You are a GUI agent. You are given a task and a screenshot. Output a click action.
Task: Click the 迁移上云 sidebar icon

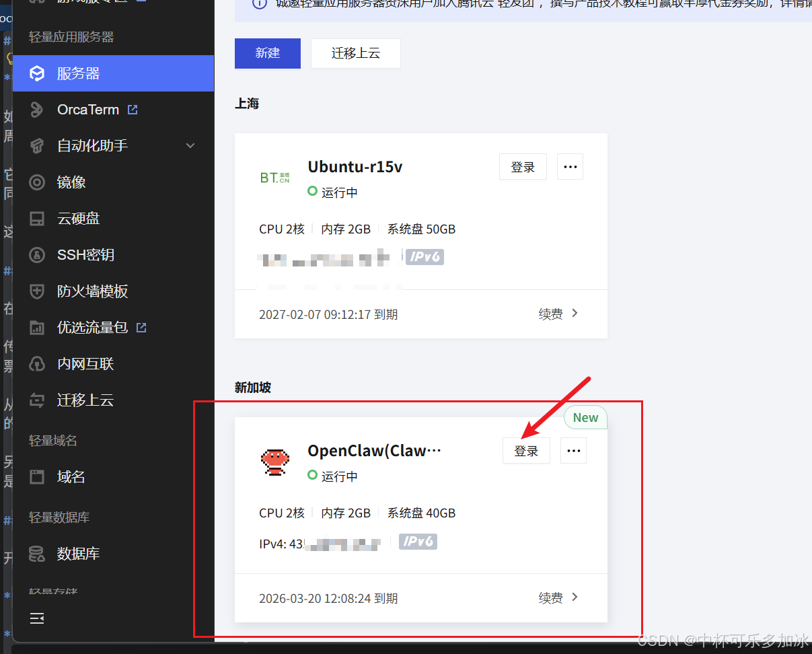pyautogui.click(x=37, y=400)
